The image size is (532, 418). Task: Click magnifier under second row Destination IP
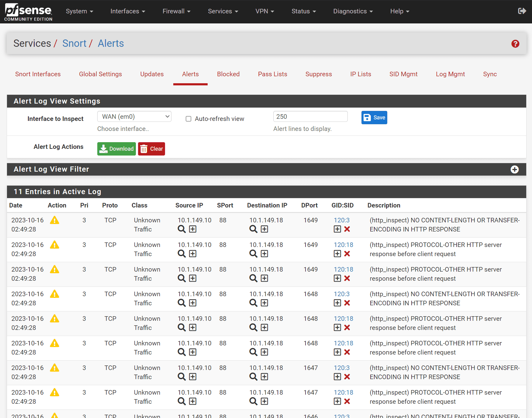click(x=253, y=254)
